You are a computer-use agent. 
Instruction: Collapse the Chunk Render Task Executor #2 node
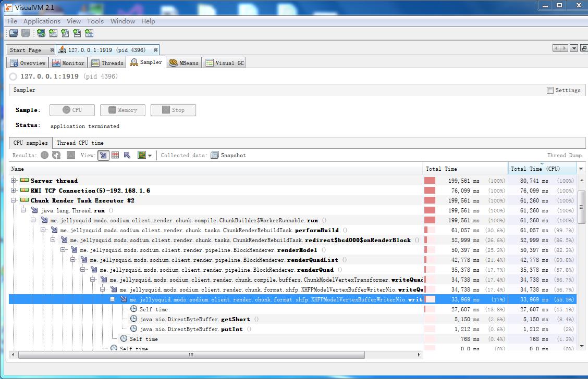[12, 200]
